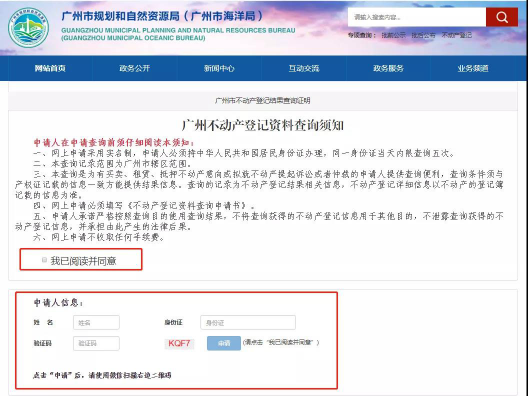This screenshot has width=528, height=396.
Task: Click the blue 申请 submit button
Action: point(224,343)
